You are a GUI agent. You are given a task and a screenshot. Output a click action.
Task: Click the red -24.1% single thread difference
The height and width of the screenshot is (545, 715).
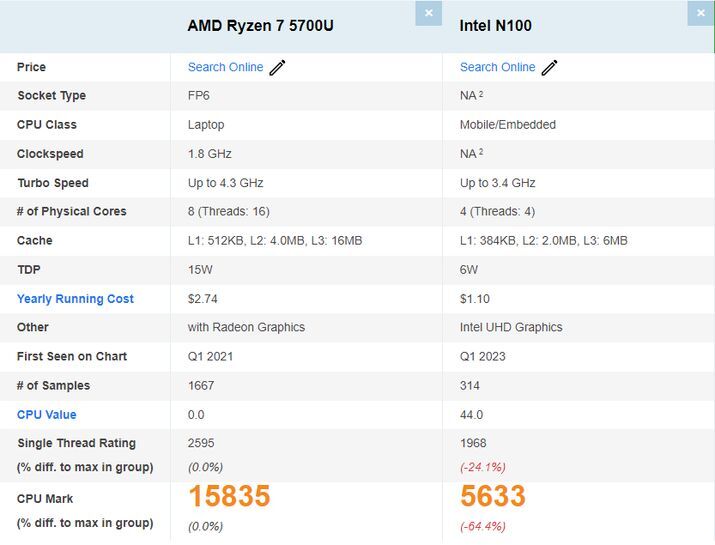483,467
